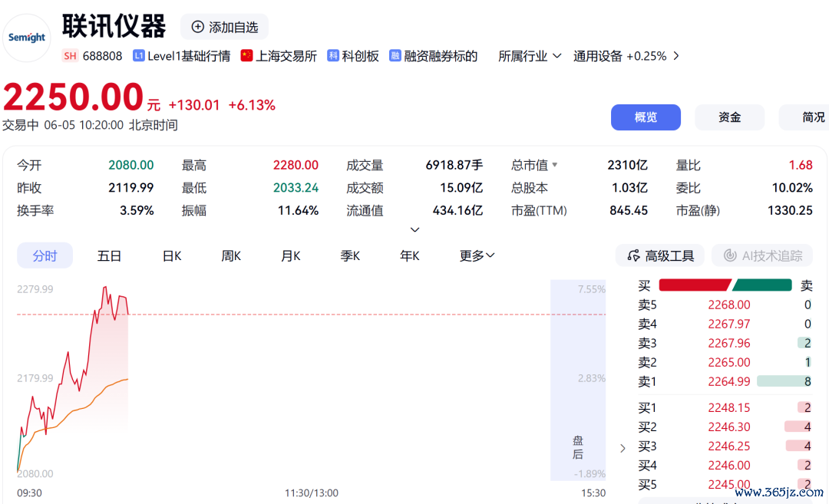Viewport: 829px width, 504px height.
Task: Click the 卖3 price 2267.96
Action: [729, 343]
